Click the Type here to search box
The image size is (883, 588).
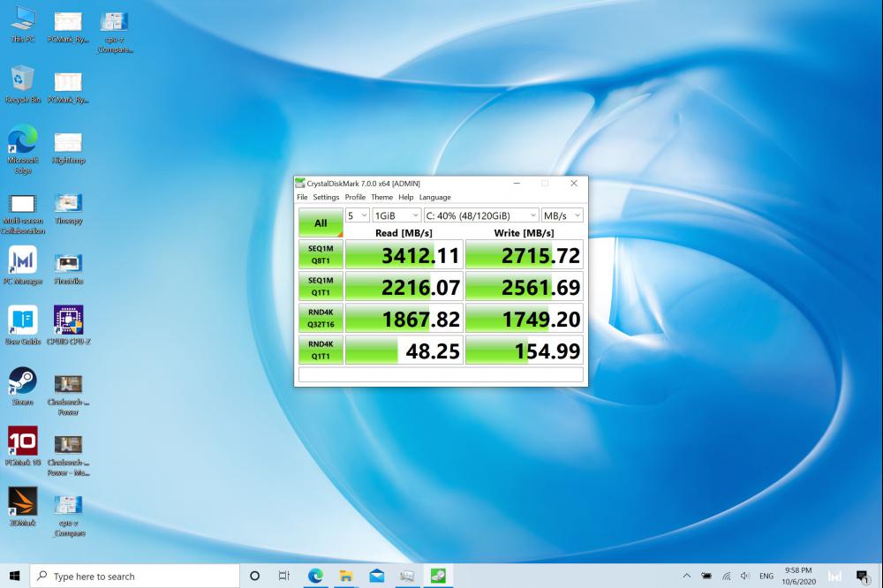pos(135,576)
